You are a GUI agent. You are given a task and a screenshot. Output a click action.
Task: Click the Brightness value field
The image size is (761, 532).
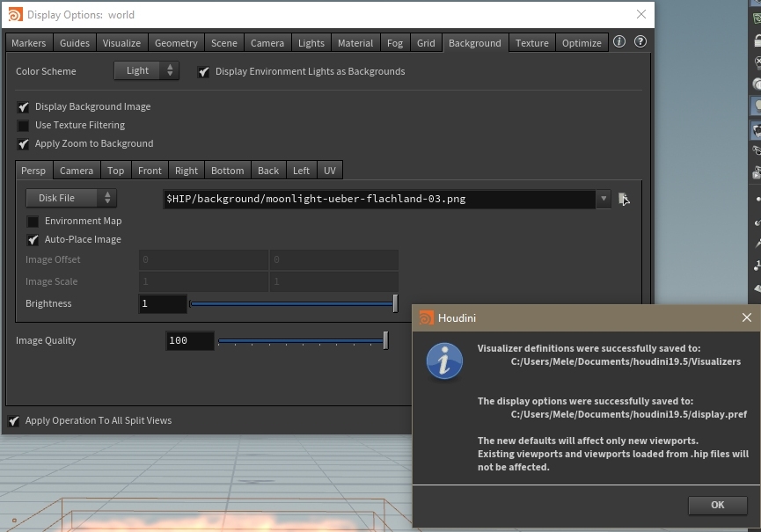pos(163,303)
